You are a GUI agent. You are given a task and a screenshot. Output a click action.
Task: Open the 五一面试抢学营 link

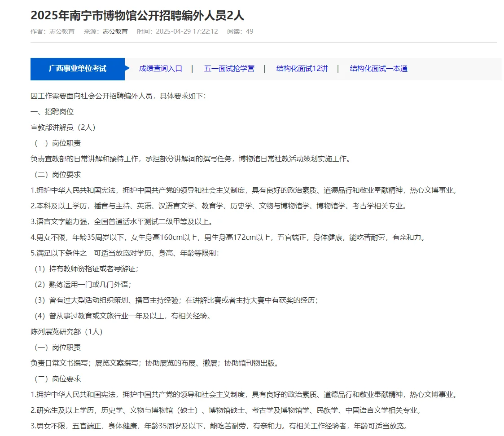229,69
